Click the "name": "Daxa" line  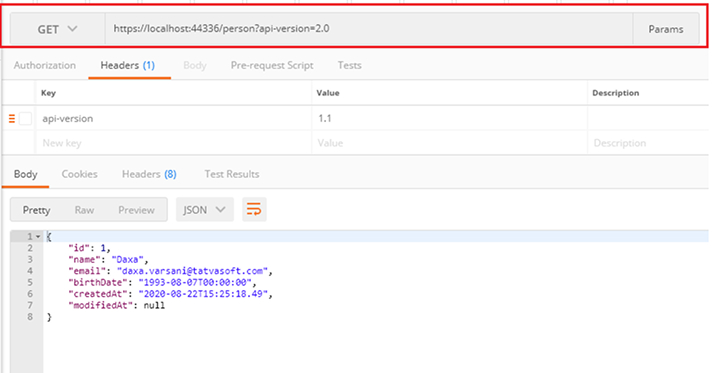[109, 259]
